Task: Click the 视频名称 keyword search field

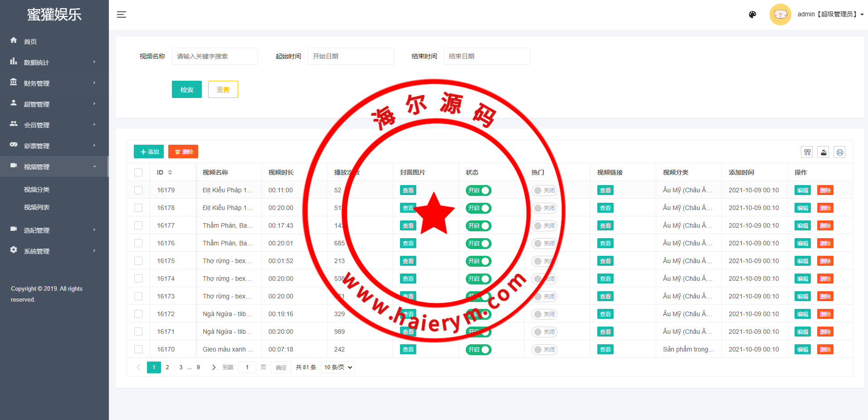Action: coord(215,56)
